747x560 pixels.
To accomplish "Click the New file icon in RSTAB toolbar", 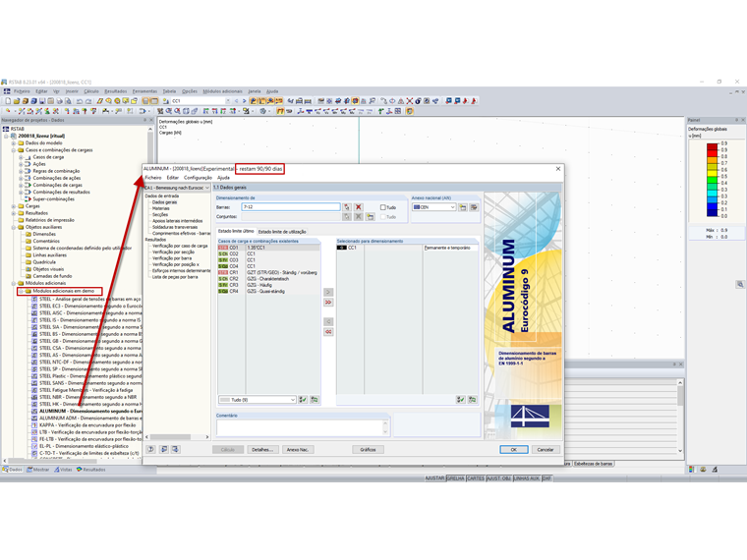I will click(8, 101).
